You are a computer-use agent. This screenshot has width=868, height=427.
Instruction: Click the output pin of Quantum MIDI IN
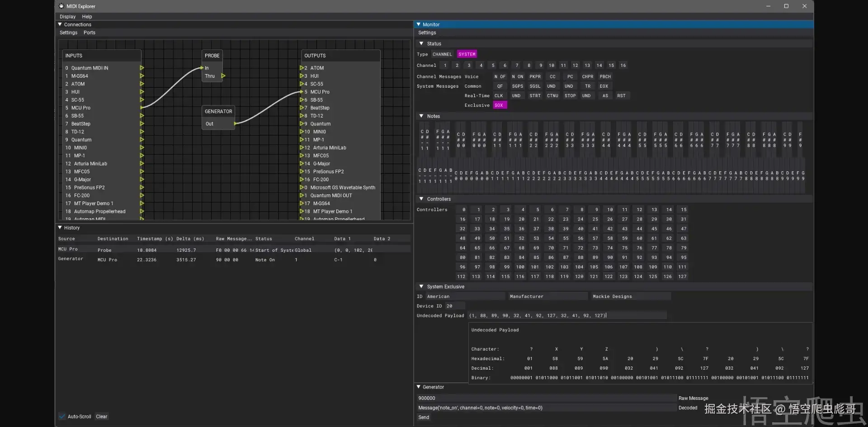pos(142,68)
